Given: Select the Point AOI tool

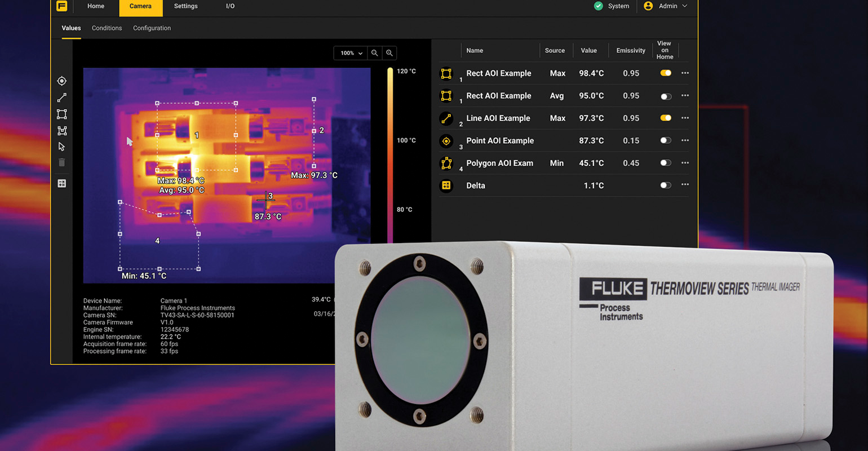Looking at the screenshot, I should pos(61,81).
